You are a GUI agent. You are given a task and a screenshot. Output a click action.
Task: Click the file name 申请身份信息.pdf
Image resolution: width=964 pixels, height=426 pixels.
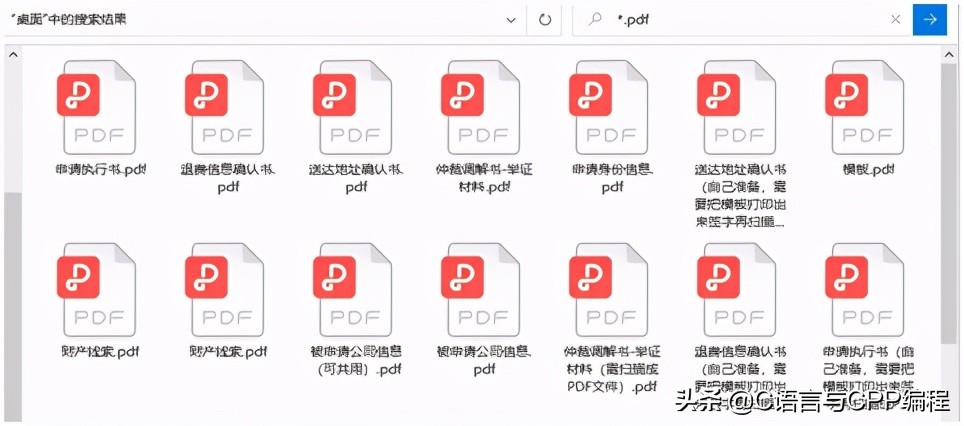(612, 178)
